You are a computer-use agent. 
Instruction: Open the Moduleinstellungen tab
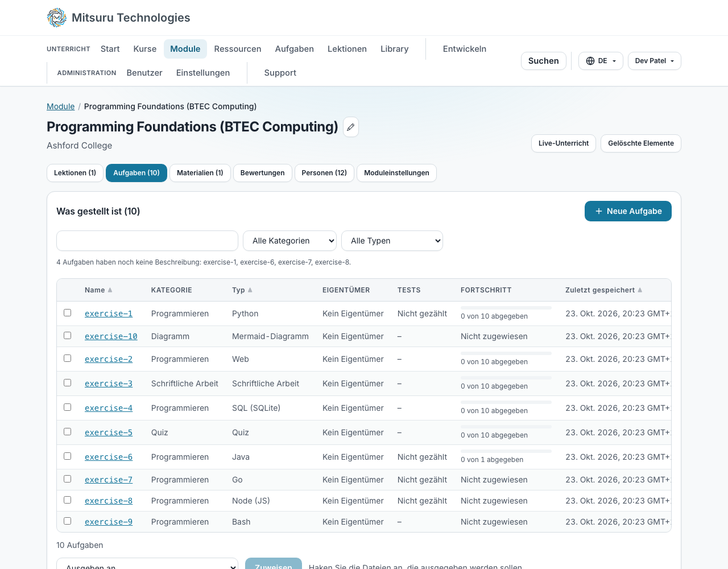(396, 173)
